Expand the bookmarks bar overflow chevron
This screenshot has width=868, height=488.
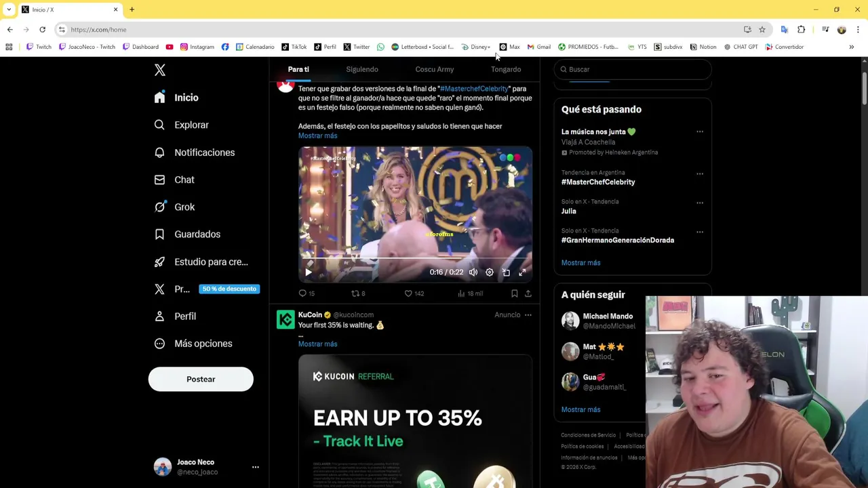click(x=852, y=47)
